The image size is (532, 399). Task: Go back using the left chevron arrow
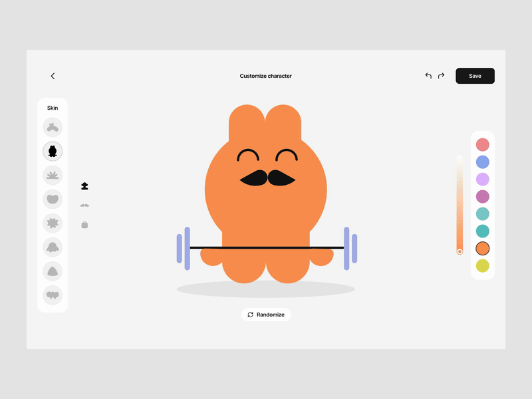pos(53,76)
